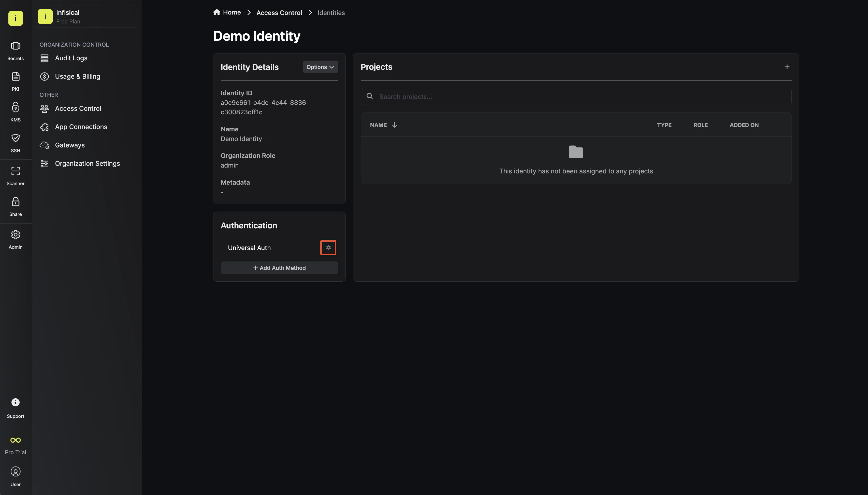Screen dimensions: 868x495
Task: Open the Scanner section icon
Action: point(15,171)
